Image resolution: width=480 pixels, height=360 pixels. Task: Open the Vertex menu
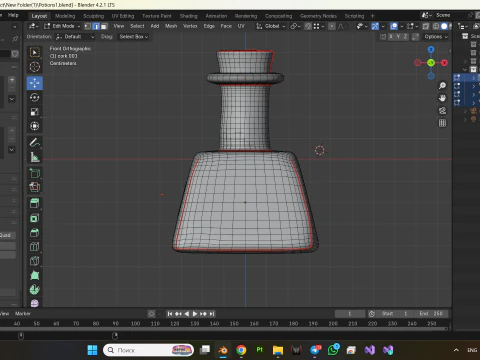pyautogui.click(x=190, y=26)
